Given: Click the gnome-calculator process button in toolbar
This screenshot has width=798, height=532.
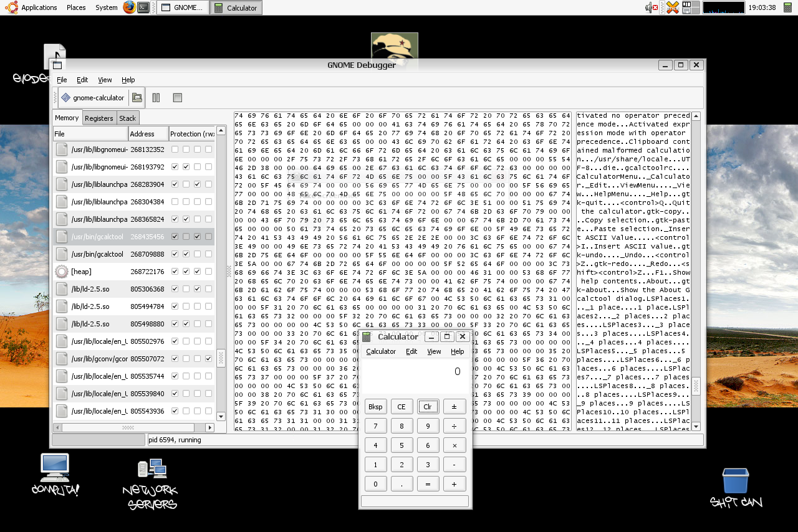Looking at the screenshot, I should click(x=93, y=98).
